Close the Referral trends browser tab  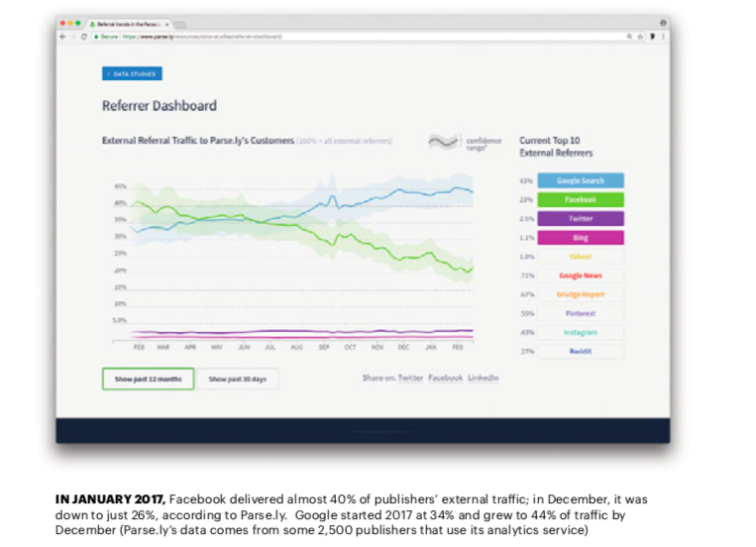(x=166, y=24)
